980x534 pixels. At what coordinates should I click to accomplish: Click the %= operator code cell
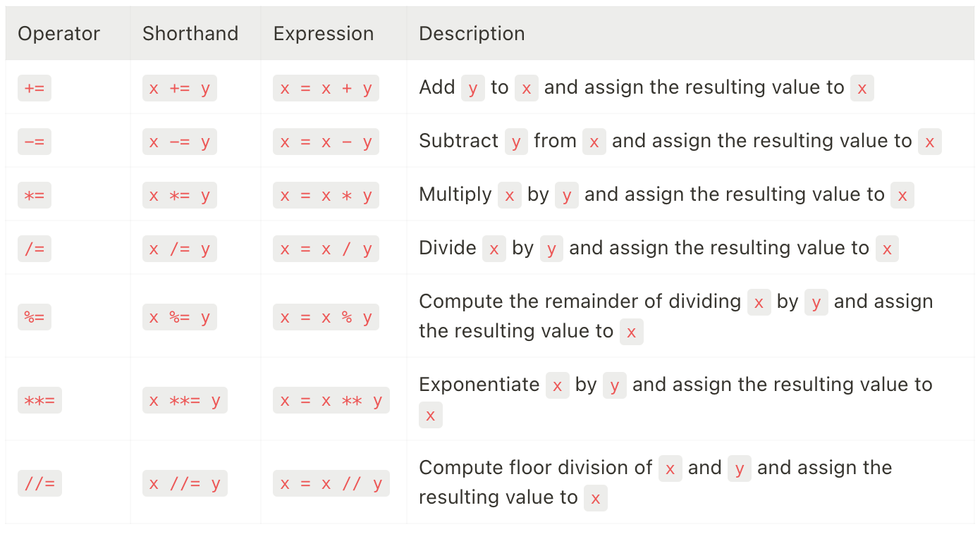(35, 317)
